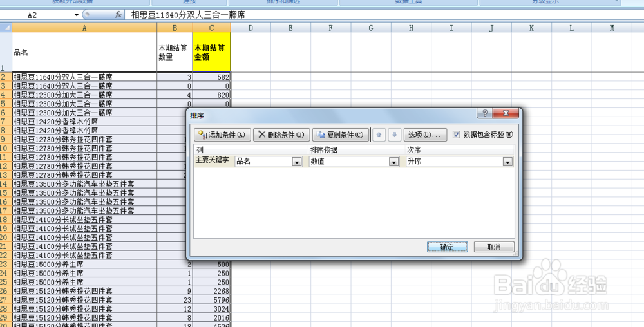Click quantity cell 23 in row 27

tap(175, 300)
